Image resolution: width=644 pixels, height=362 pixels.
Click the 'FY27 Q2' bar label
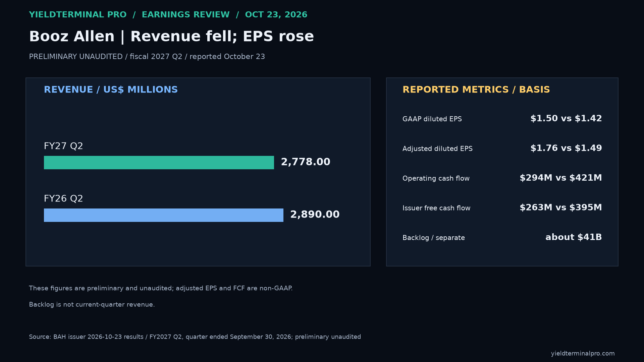63,146
